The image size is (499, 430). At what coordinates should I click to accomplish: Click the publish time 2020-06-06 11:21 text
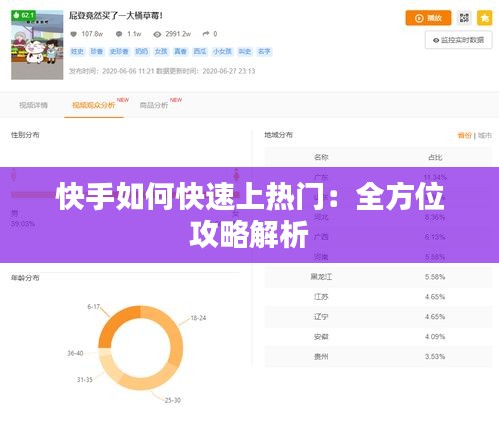click(x=128, y=71)
